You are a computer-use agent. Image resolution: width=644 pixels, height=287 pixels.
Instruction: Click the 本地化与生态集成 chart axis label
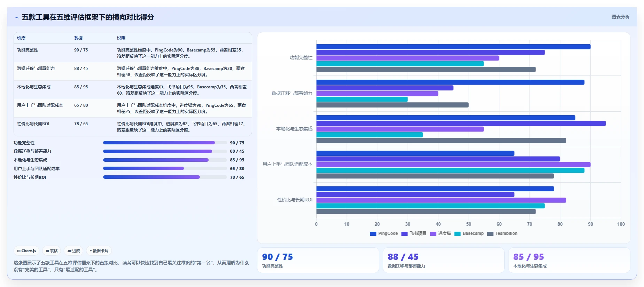294,129
